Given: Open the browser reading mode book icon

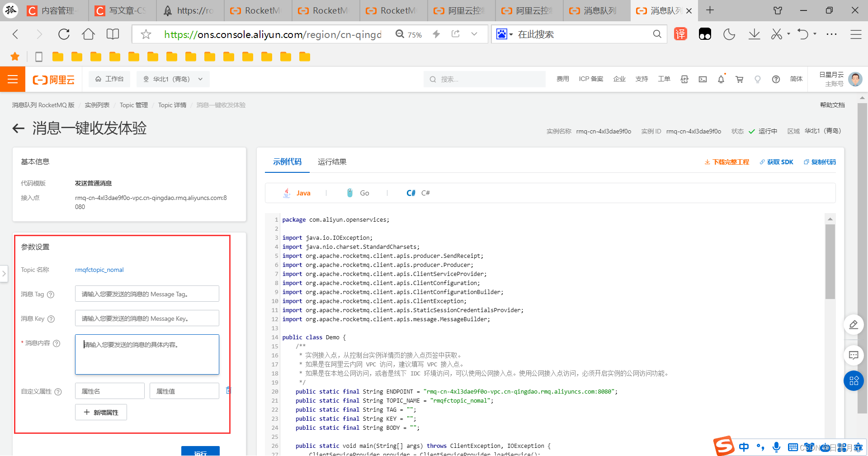Looking at the screenshot, I should [x=113, y=34].
